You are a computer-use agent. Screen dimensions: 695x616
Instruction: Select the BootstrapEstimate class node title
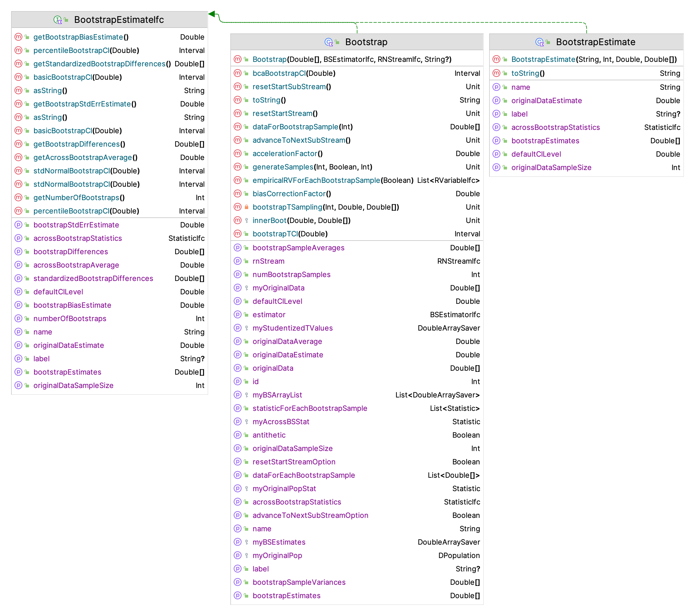[596, 42]
